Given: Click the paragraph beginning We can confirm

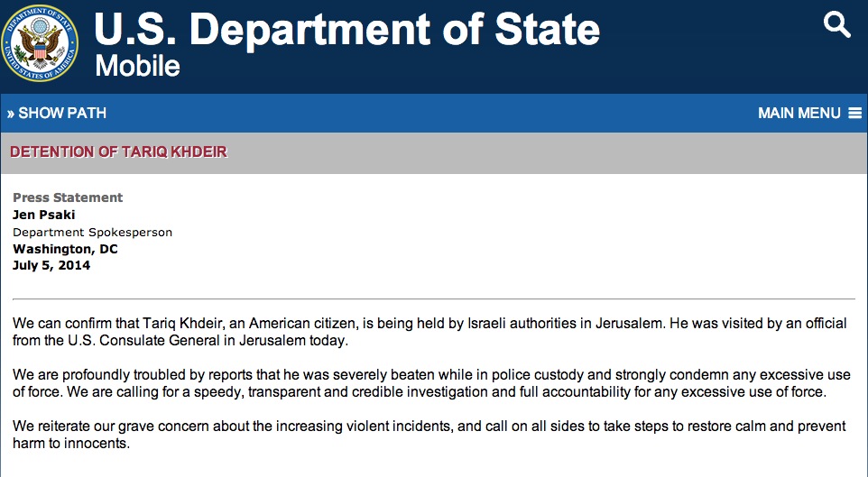Looking at the screenshot, I should click(x=429, y=332).
